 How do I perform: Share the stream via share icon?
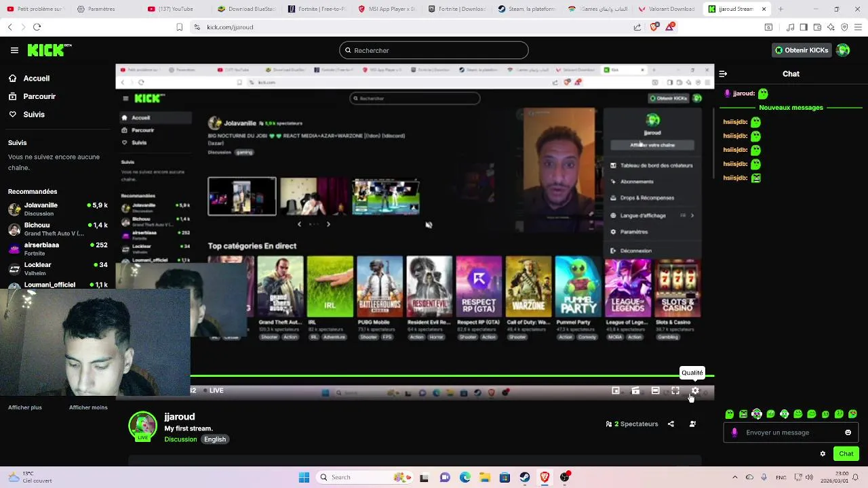coord(671,424)
